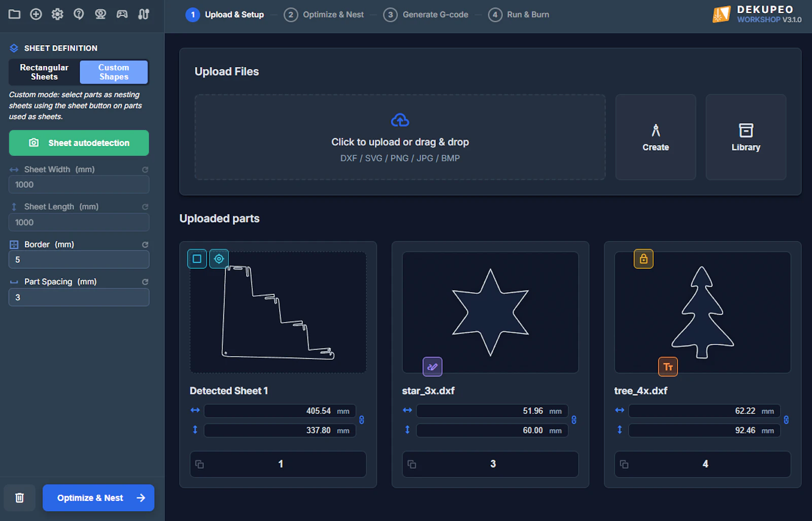Viewport: 812px width, 521px height.
Task: Go to step 1 Upload & Setup
Action: click(225, 15)
